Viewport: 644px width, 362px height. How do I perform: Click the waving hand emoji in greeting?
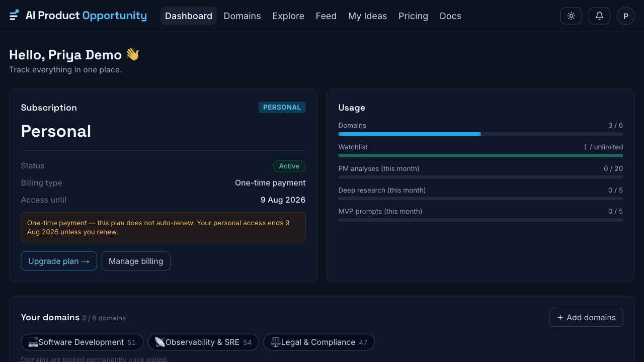(x=132, y=54)
